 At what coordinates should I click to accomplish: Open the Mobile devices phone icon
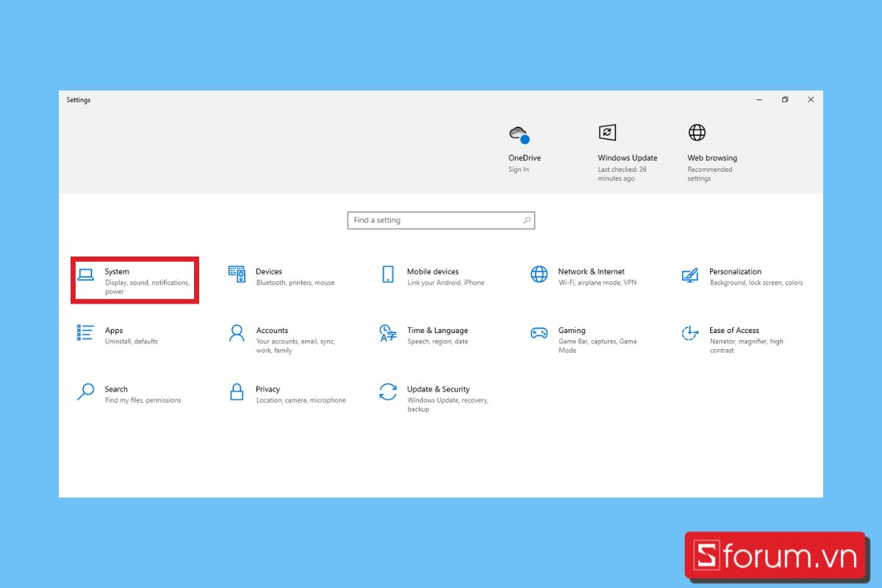388,274
